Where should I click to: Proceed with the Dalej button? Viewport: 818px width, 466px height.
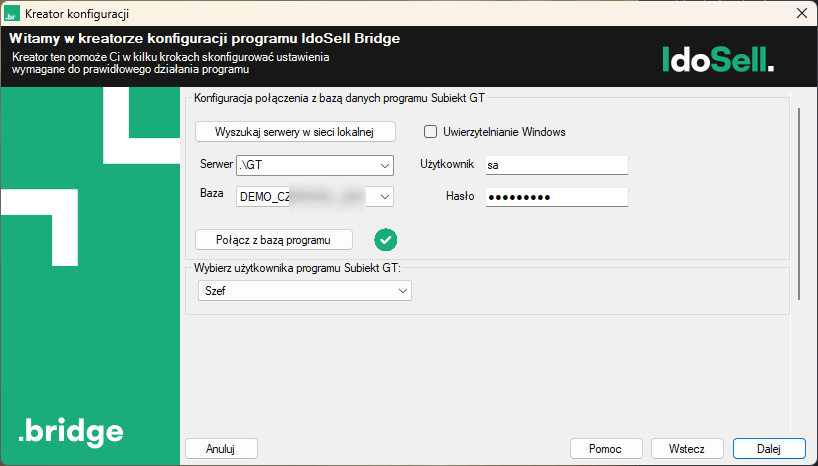point(769,449)
